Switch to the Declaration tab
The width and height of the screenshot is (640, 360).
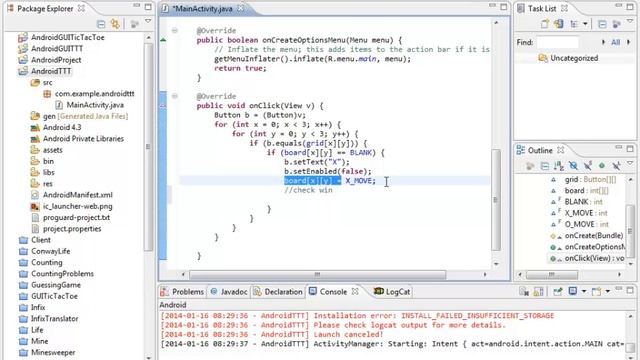coord(278,292)
